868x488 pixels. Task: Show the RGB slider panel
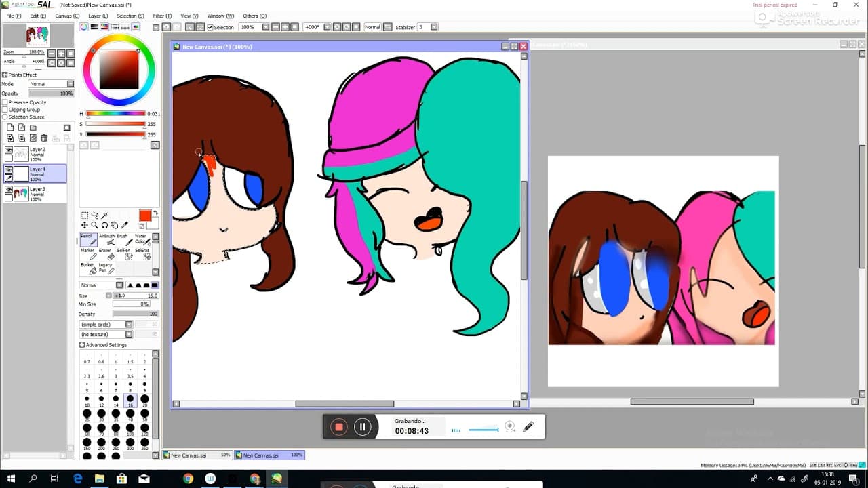coord(94,27)
